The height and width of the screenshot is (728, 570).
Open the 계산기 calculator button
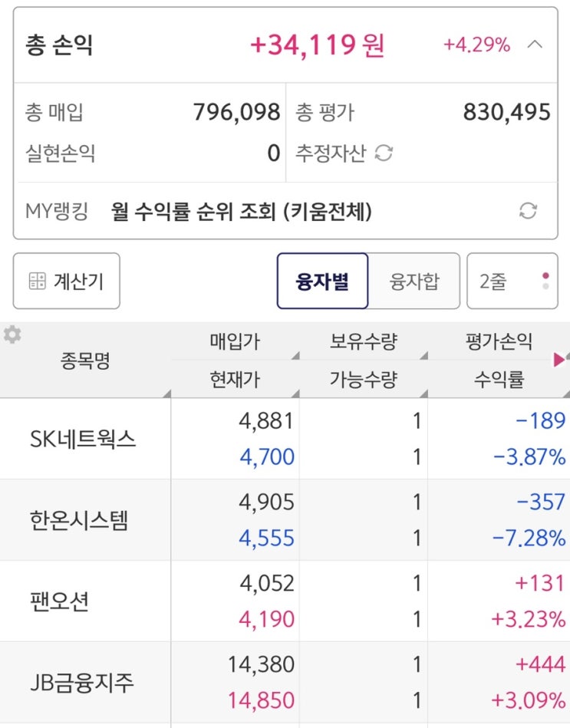point(67,281)
